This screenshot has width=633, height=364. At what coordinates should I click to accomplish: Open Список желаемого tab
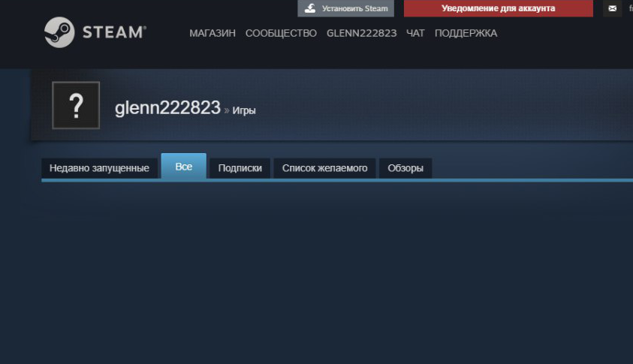[324, 168]
